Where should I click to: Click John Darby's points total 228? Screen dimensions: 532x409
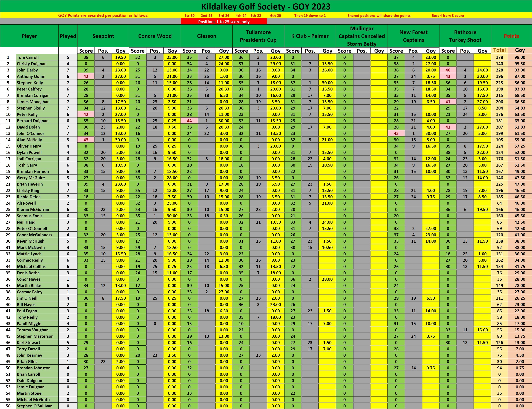pyautogui.click(x=499, y=70)
